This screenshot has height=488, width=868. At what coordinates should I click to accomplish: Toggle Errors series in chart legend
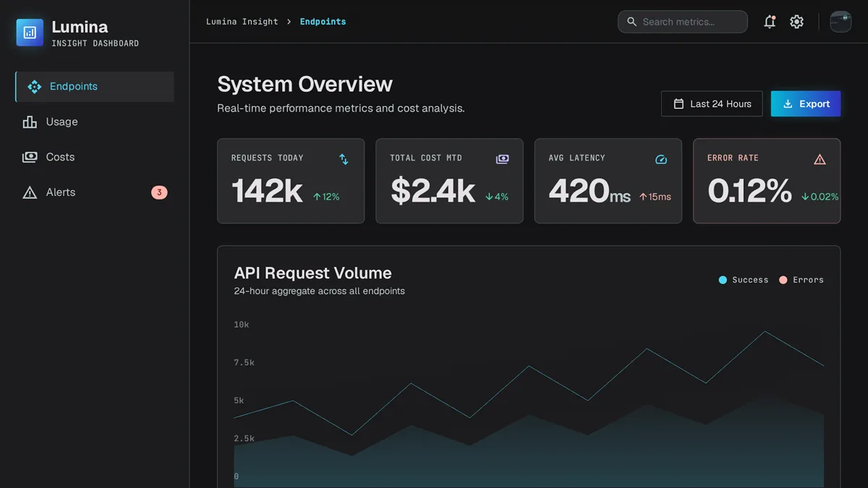tap(801, 280)
